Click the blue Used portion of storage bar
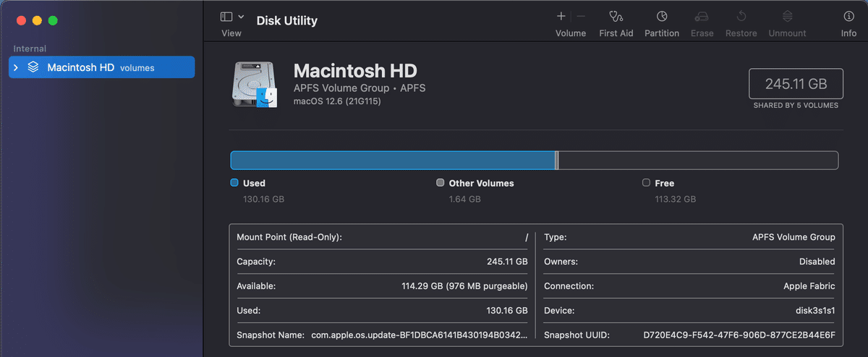The image size is (868, 357). [x=392, y=160]
